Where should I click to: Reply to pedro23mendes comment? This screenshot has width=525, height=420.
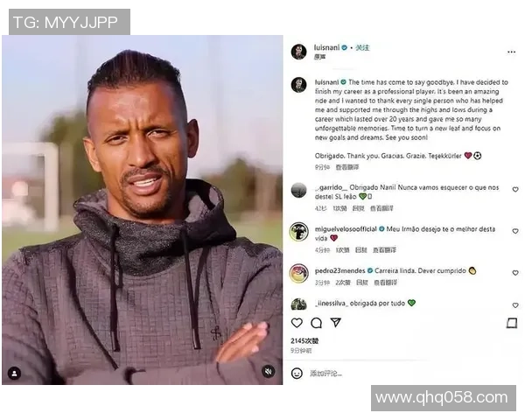[362, 283]
